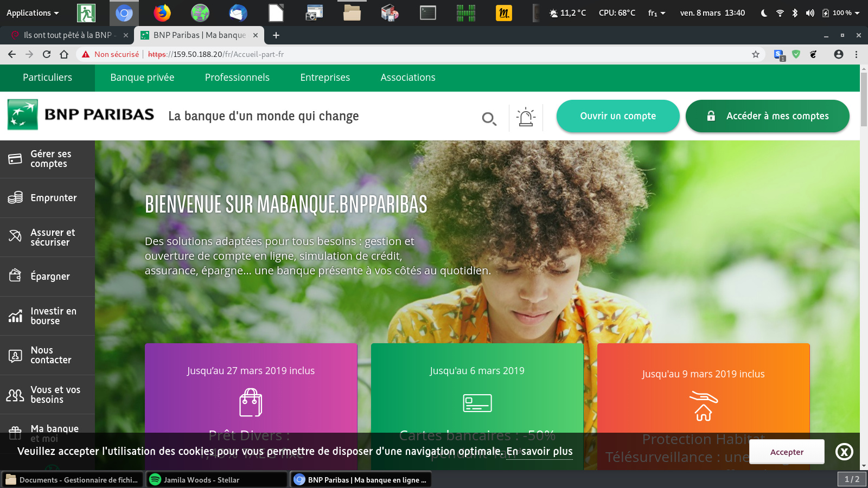The width and height of the screenshot is (868, 488).
Task: Accept the cookies with Accepter
Action: pyautogui.click(x=787, y=452)
